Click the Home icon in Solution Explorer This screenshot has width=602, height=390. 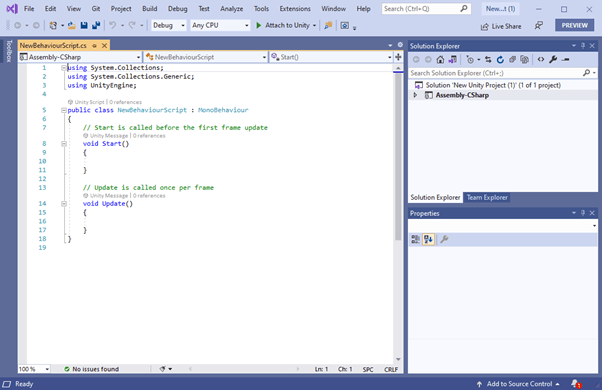click(x=440, y=59)
